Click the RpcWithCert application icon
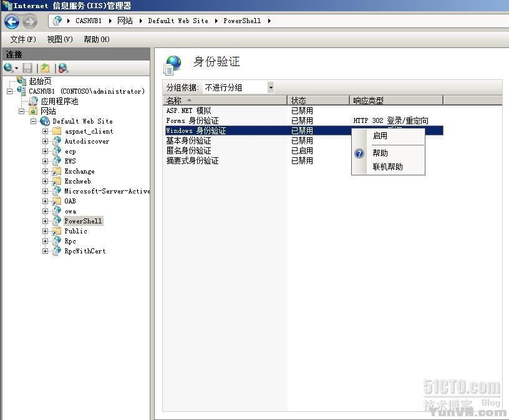This screenshot has width=509, height=420. click(x=57, y=251)
